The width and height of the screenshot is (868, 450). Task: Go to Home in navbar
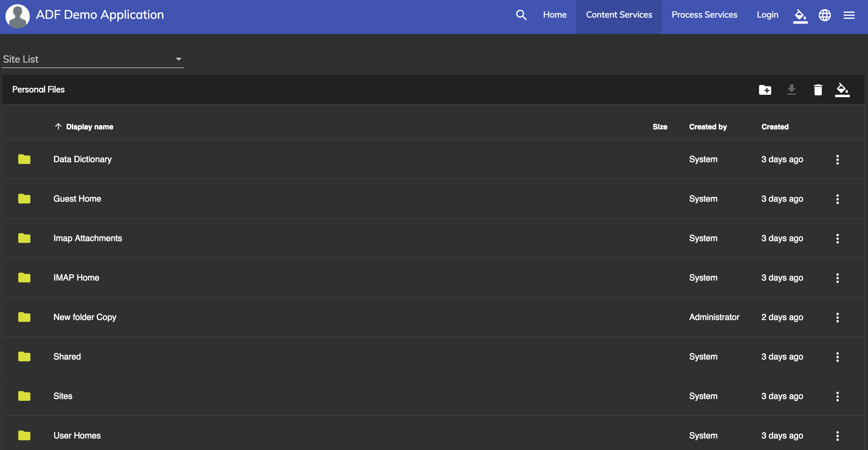[555, 15]
